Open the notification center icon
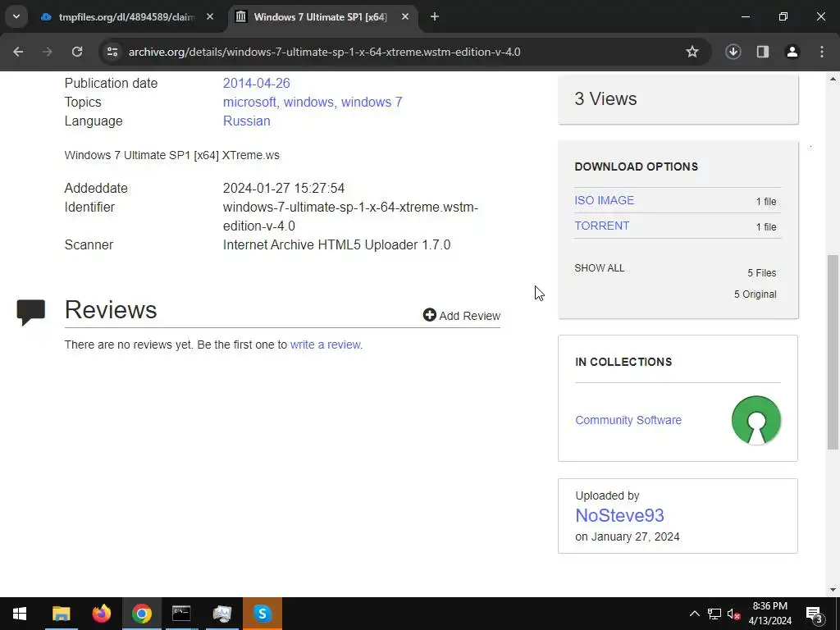Screen dimensions: 840x630 click(815, 614)
